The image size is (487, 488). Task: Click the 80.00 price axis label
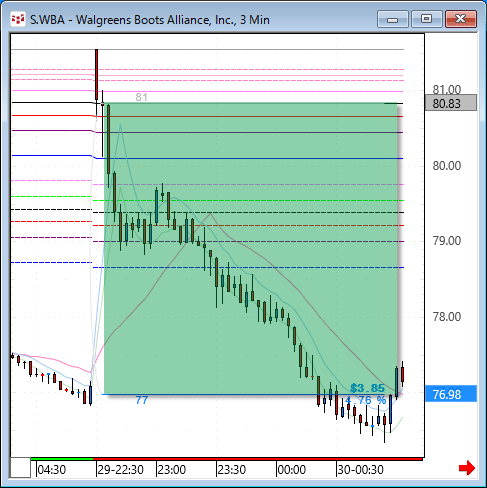click(447, 165)
